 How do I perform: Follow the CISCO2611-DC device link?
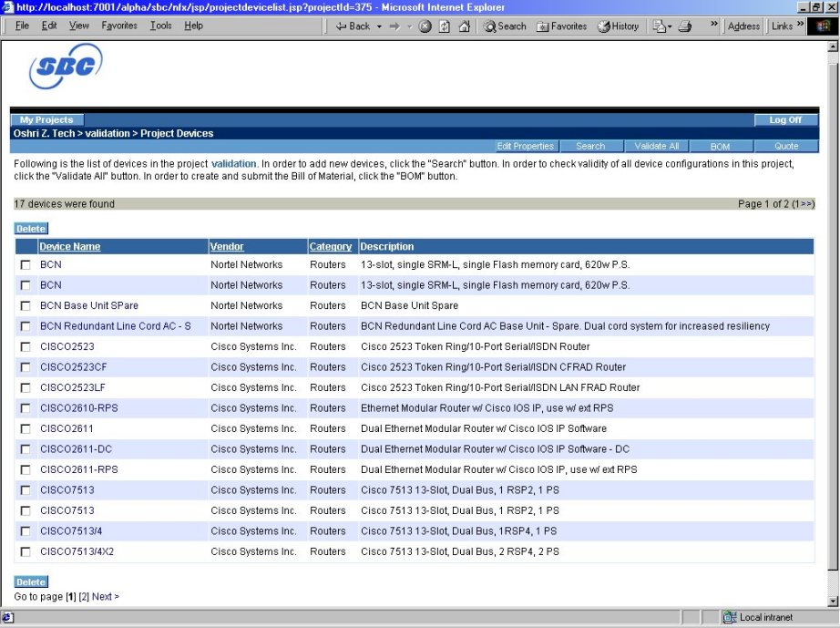(76, 449)
